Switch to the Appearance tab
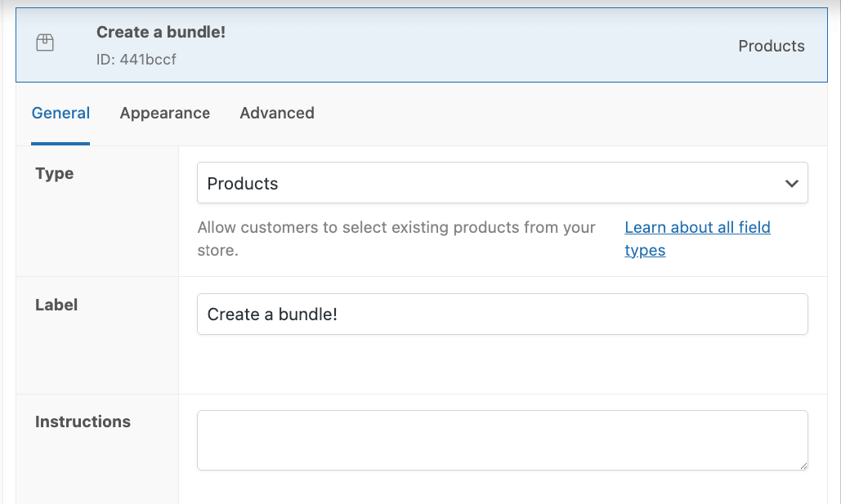This screenshot has height=504, width=841. tap(164, 113)
